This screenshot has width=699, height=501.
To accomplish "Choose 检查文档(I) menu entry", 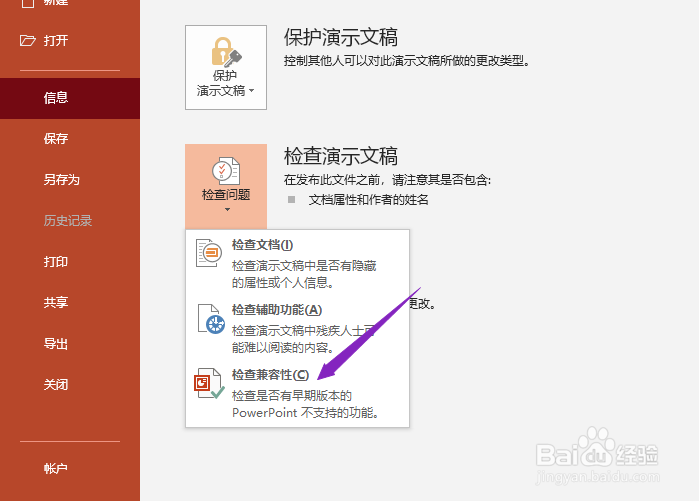I will coord(297,263).
